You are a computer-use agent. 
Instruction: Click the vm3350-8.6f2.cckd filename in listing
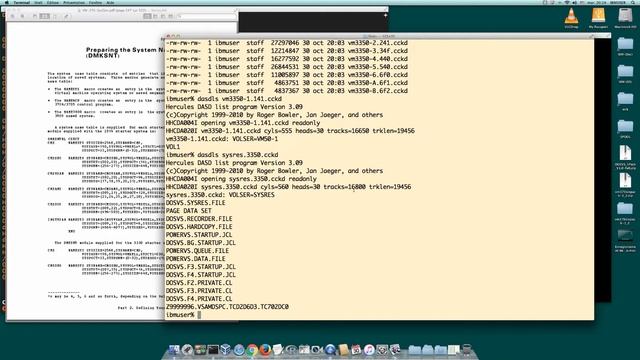[x=378, y=91]
